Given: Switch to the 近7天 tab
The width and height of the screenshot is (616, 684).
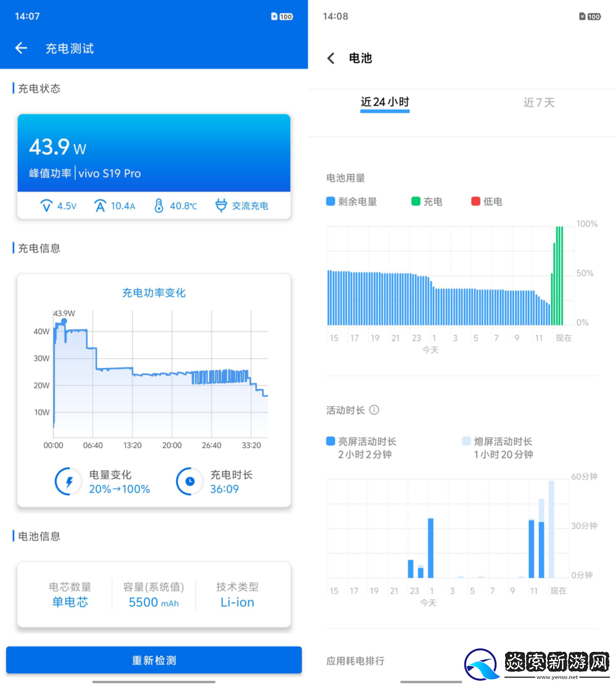Looking at the screenshot, I should pyautogui.click(x=539, y=103).
